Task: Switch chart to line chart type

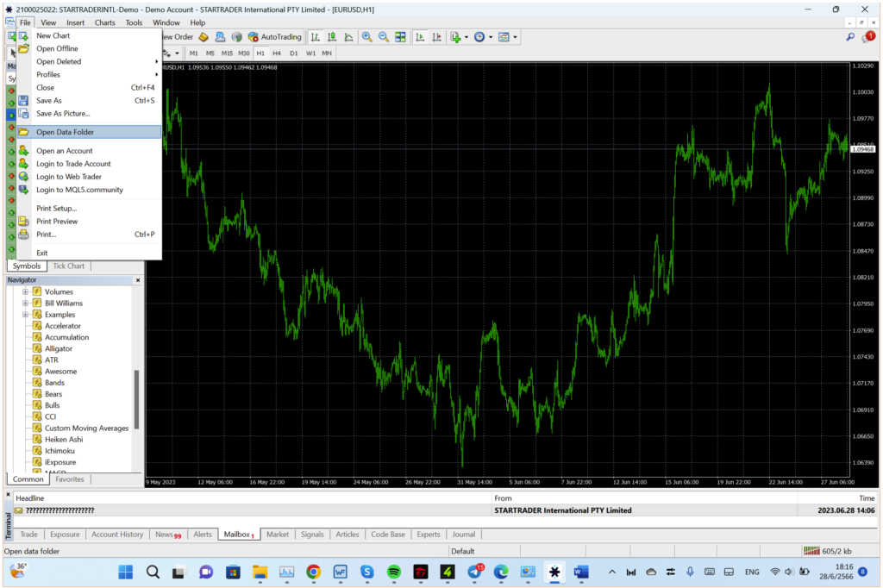Action: click(349, 37)
